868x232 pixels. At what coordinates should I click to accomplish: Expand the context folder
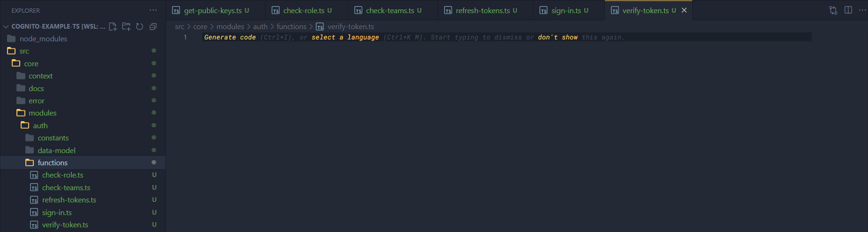[x=83, y=76]
